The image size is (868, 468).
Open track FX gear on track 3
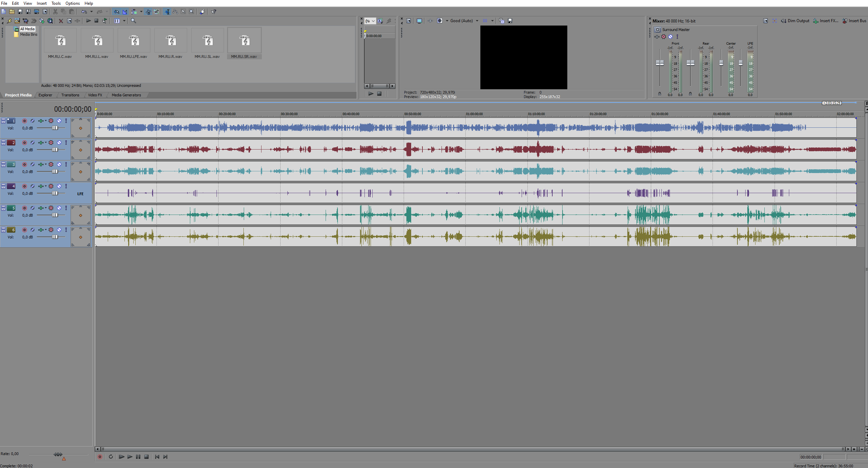tap(51, 165)
